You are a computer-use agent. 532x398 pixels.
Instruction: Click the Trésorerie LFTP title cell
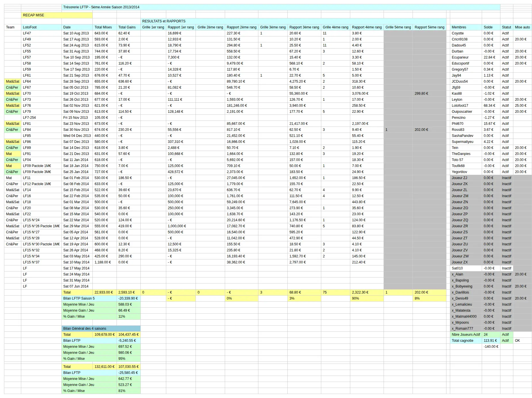(x=281, y=7)
